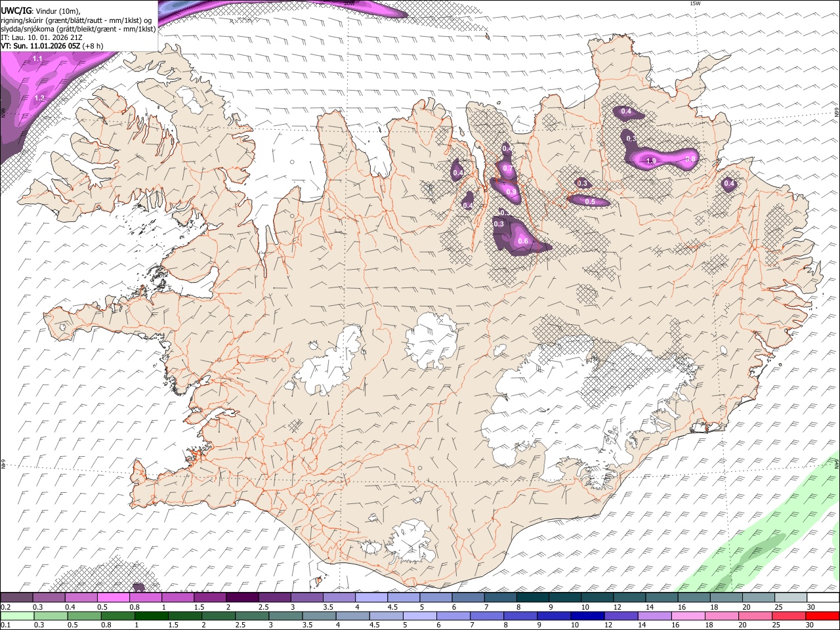
Task: Click the '(+8 h)' forecast offset text
Action: 93,46
